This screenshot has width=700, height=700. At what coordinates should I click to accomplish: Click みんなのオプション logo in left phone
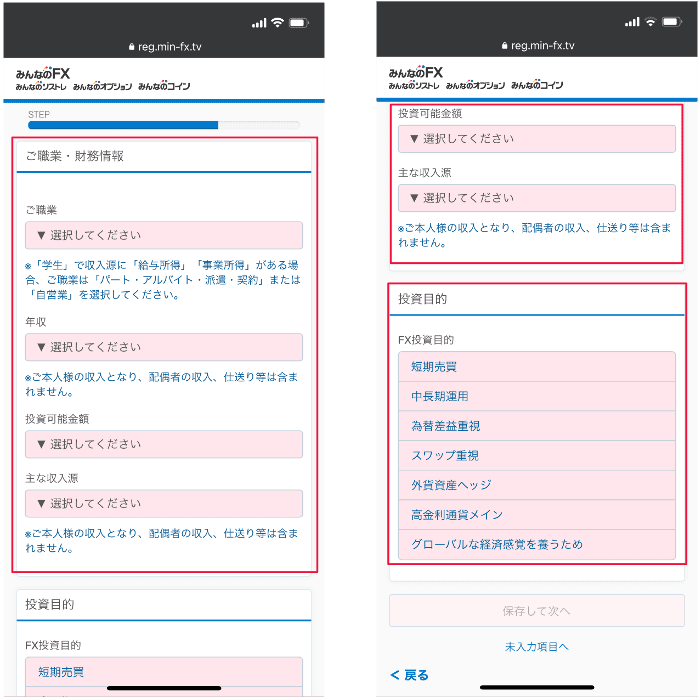[103, 87]
